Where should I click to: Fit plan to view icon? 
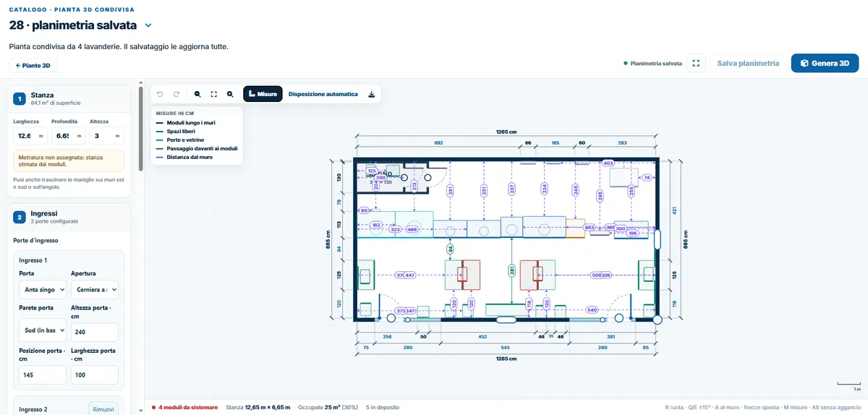coord(214,94)
